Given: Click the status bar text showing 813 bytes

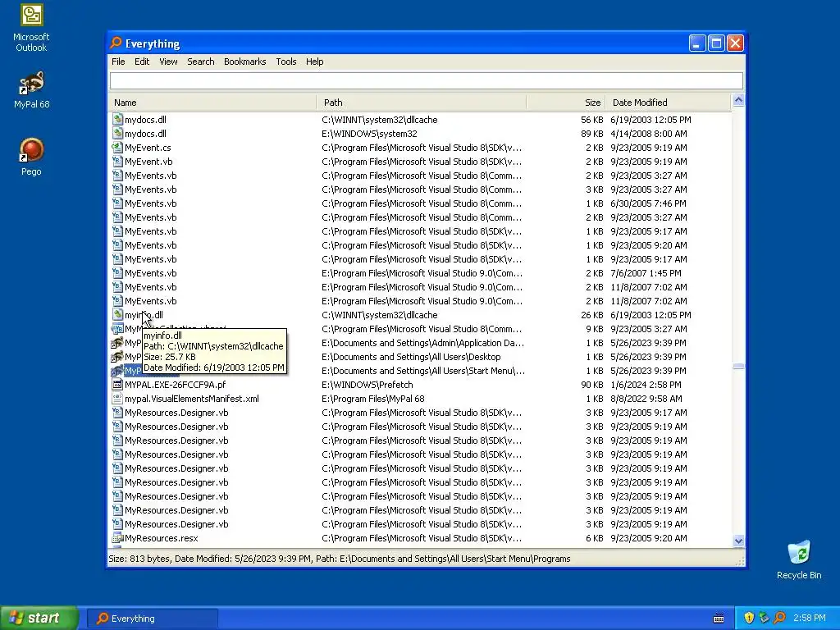Looking at the screenshot, I should tap(339, 559).
